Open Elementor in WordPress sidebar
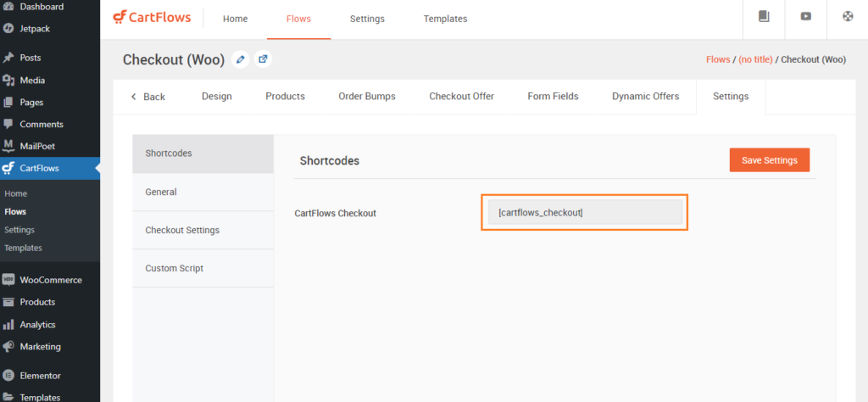Image resolution: width=868 pixels, height=402 pixels. (41, 376)
